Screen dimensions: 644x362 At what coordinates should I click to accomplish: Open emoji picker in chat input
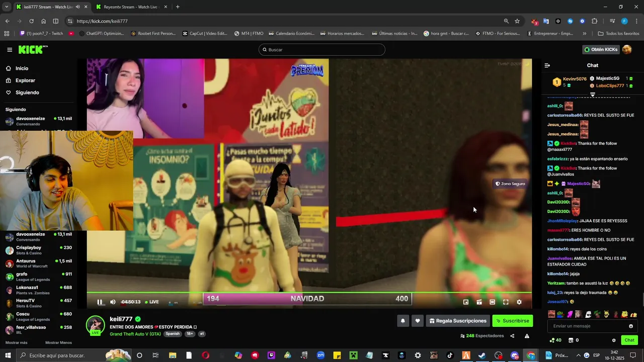coord(631,326)
